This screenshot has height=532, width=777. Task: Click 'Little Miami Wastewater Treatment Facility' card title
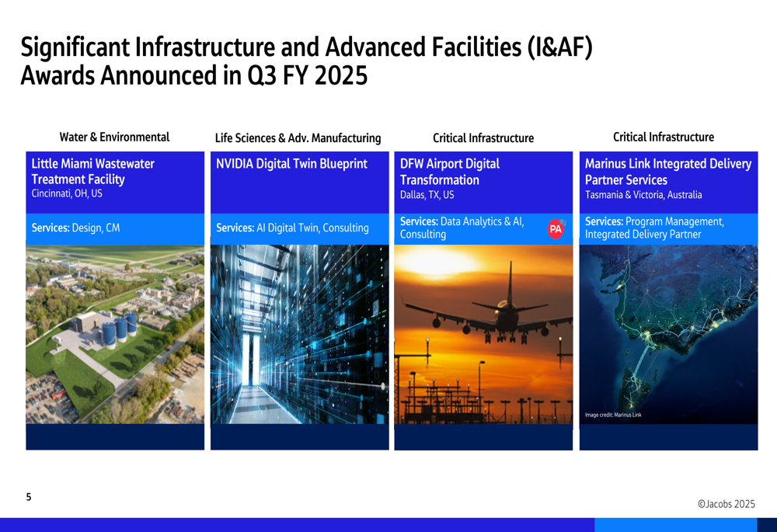pos(92,172)
